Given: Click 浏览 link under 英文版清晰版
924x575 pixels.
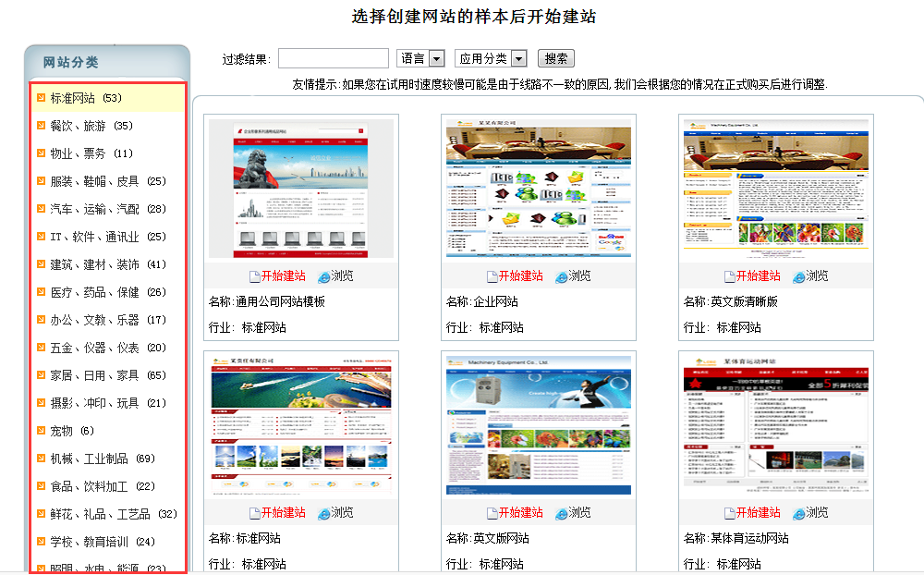Looking at the screenshot, I should [x=817, y=276].
